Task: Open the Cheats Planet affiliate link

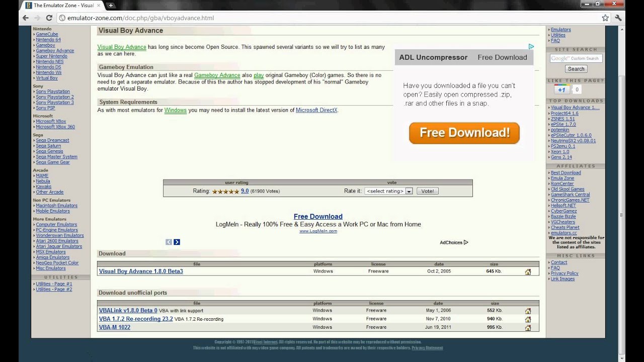Action: (565, 228)
